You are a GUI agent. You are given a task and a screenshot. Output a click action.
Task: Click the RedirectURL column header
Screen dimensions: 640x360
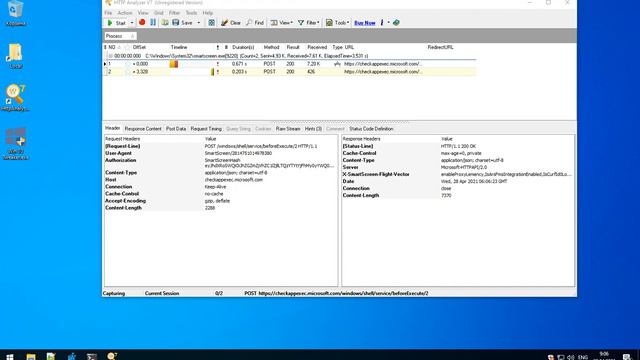tap(440, 47)
